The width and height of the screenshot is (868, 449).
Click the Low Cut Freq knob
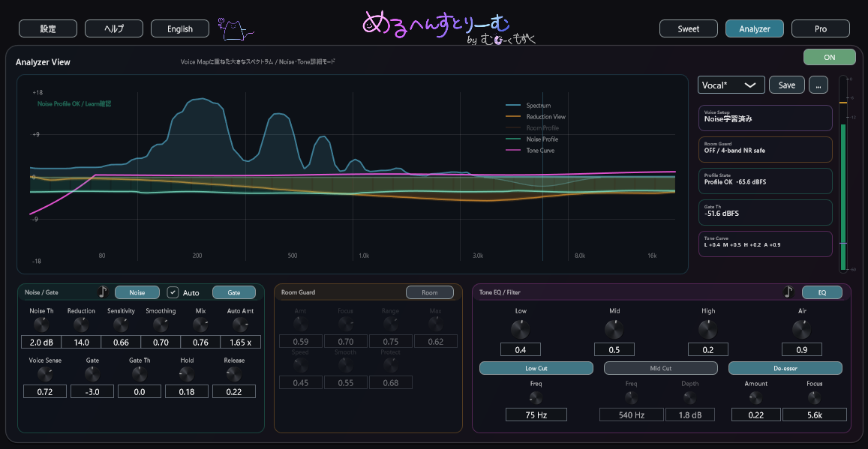[x=536, y=397]
